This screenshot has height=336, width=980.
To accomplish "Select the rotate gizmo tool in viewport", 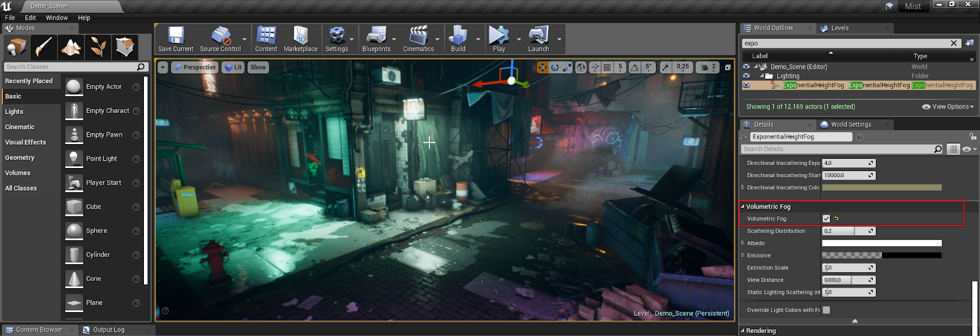I will tap(555, 67).
